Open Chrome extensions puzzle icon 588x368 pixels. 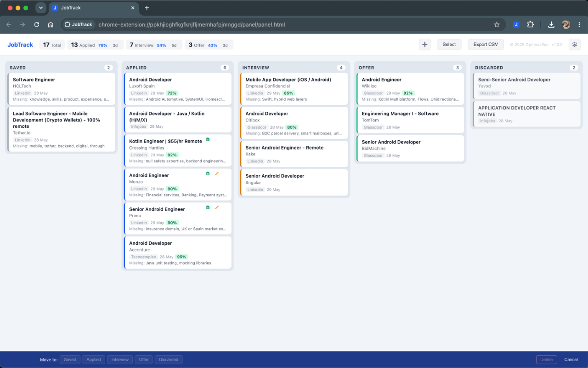pos(531,24)
